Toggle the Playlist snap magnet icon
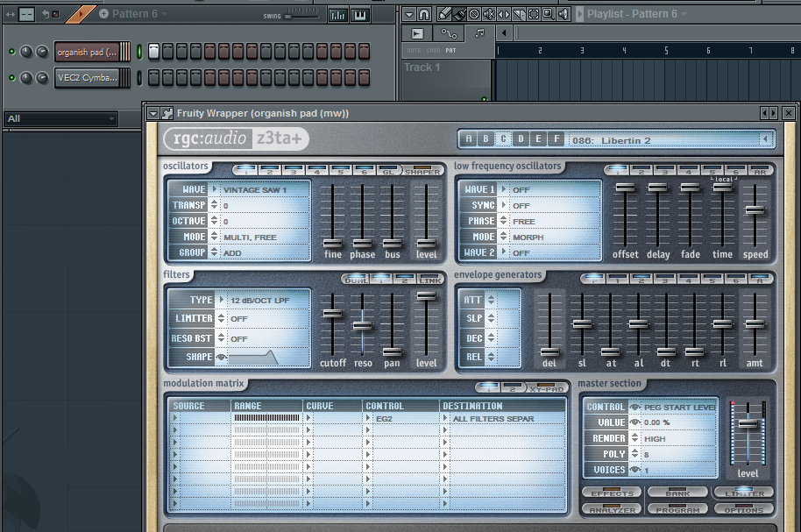801x532 pixels. 424,14
